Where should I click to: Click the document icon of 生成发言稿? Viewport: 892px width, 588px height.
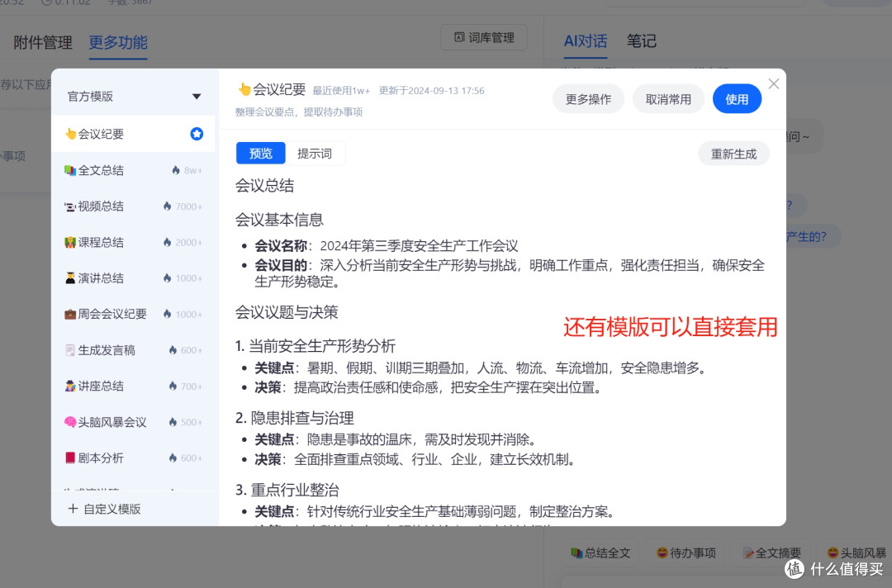pos(70,350)
